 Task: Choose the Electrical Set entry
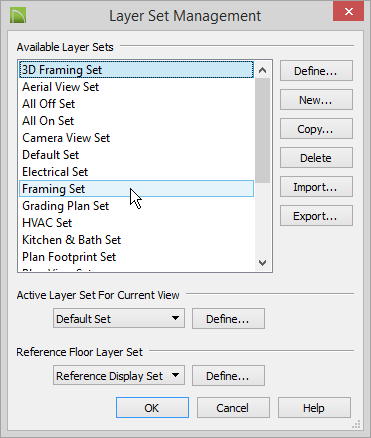tap(136, 172)
